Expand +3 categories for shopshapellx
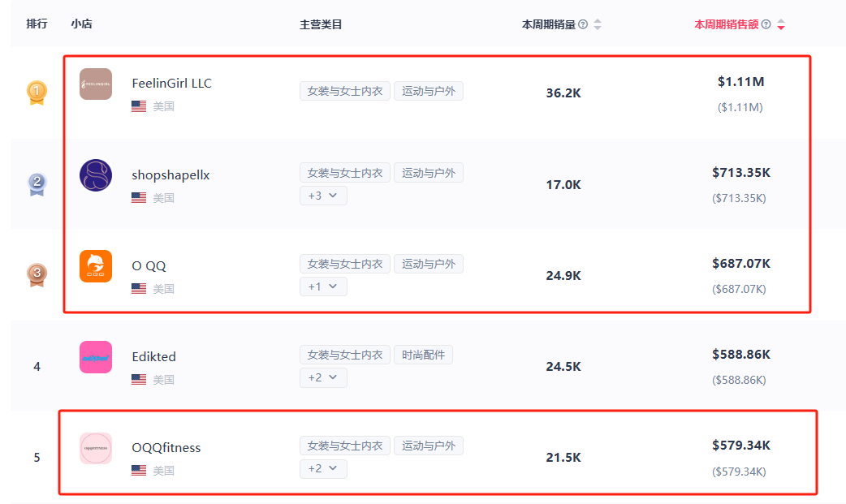The image size is (846, 504). pos(323,196)
